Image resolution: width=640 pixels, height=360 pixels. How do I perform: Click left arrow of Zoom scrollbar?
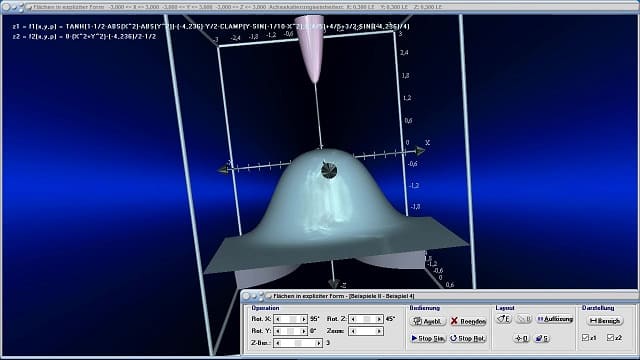(353, 331)
